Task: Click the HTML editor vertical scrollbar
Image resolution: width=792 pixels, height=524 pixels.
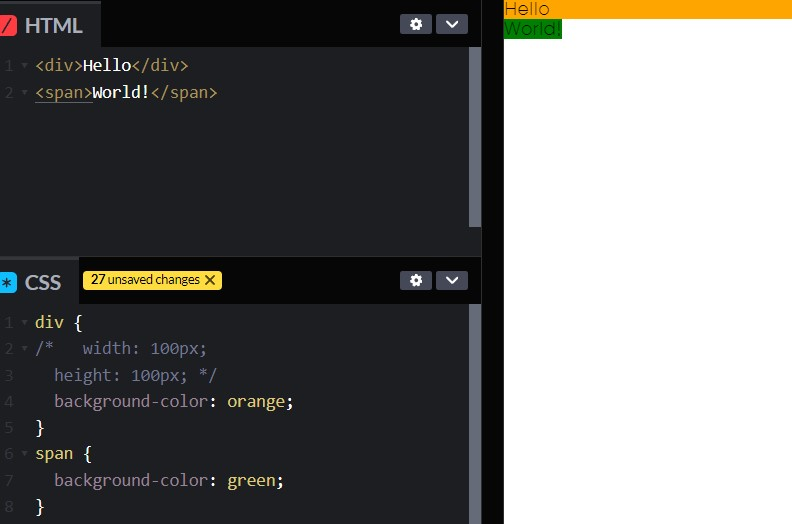Action: [475, 137]
